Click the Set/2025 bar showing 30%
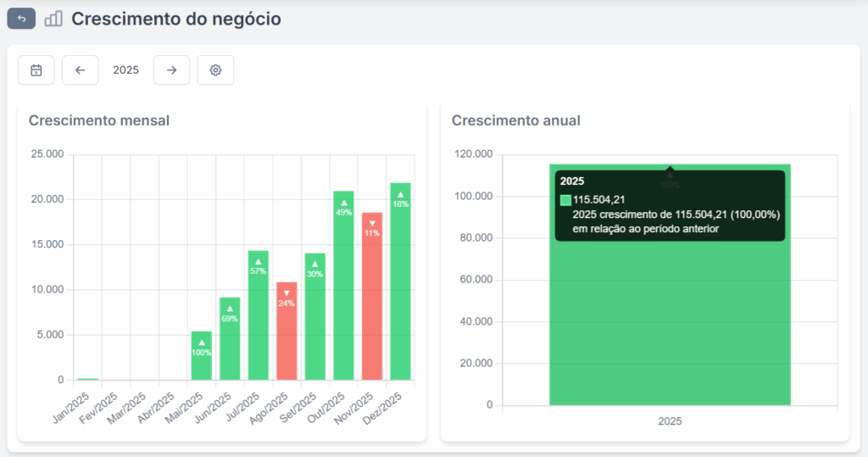Screen dimensions: 868x457 [x=315, y=316]
